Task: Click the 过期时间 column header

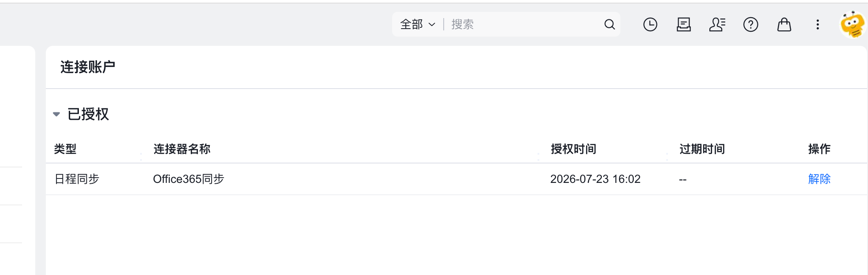Action: 702,149
